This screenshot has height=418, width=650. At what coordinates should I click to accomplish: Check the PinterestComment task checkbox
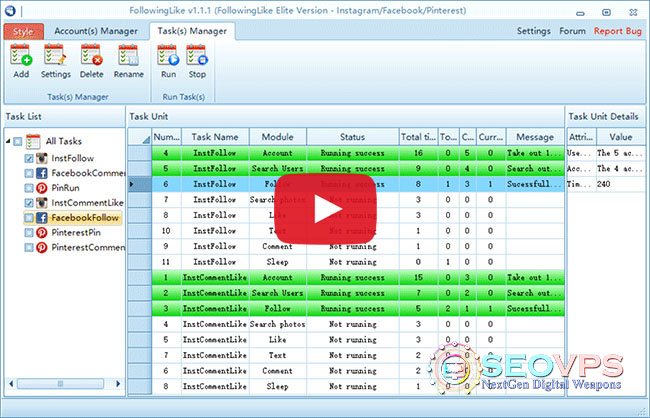(x=29, y=248)
